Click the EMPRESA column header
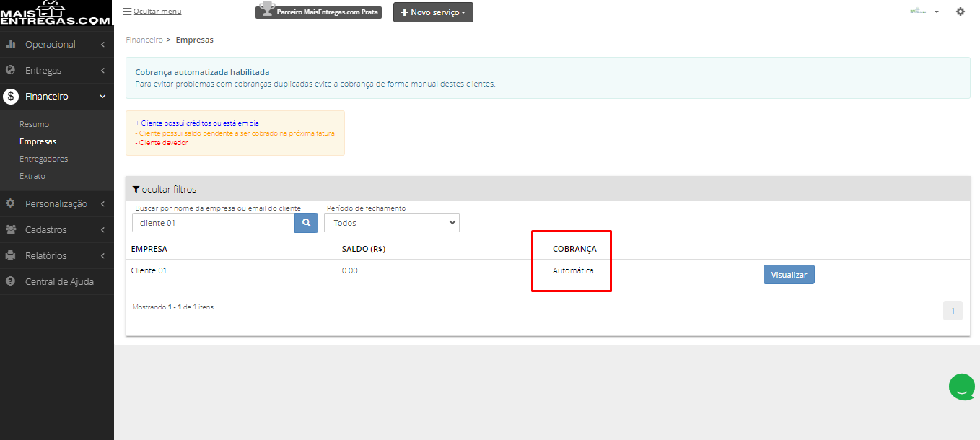Image resolution: width=980 pixels, height=440 pixels. 149,249
